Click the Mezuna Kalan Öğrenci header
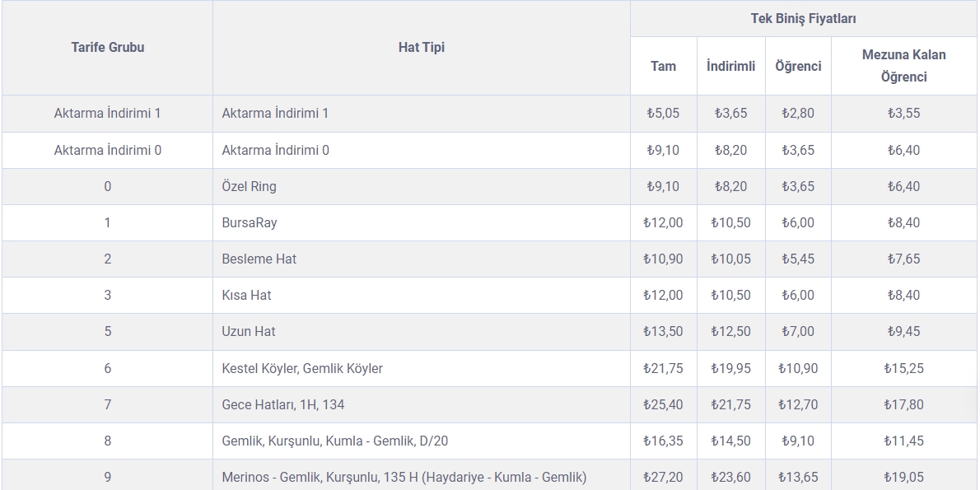This screenshot has width=980, height=490. 903,66
